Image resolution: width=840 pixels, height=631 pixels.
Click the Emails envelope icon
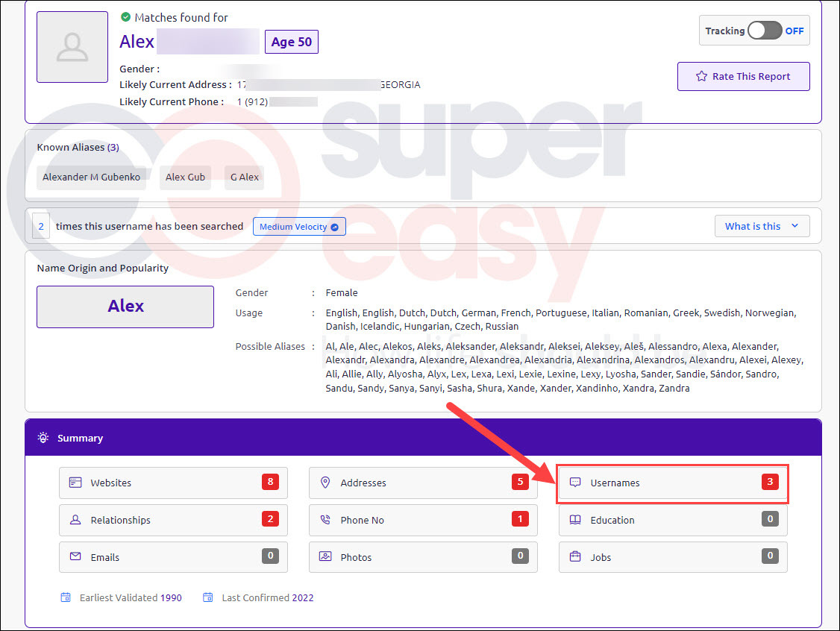75,556
